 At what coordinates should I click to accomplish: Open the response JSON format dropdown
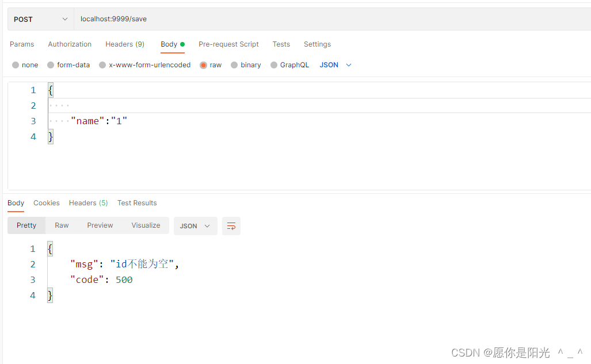[195, 226]
